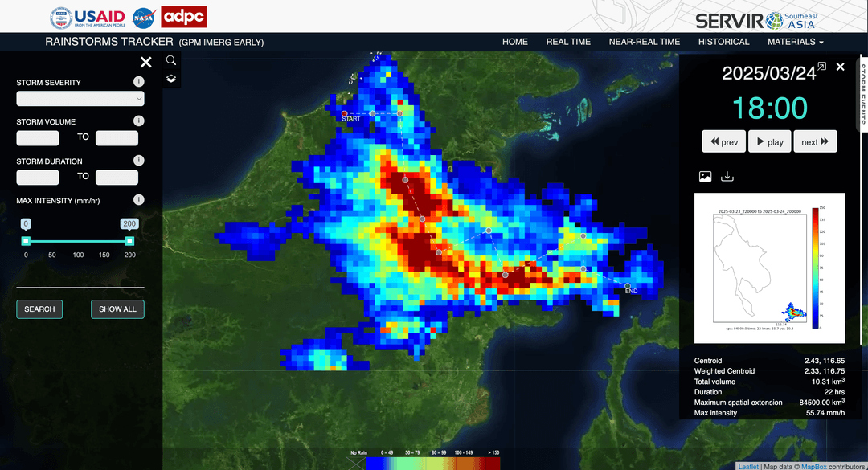Toggle the STORM DURATION info tooltip
Viewport: 868px width, 470px height.
138,160
